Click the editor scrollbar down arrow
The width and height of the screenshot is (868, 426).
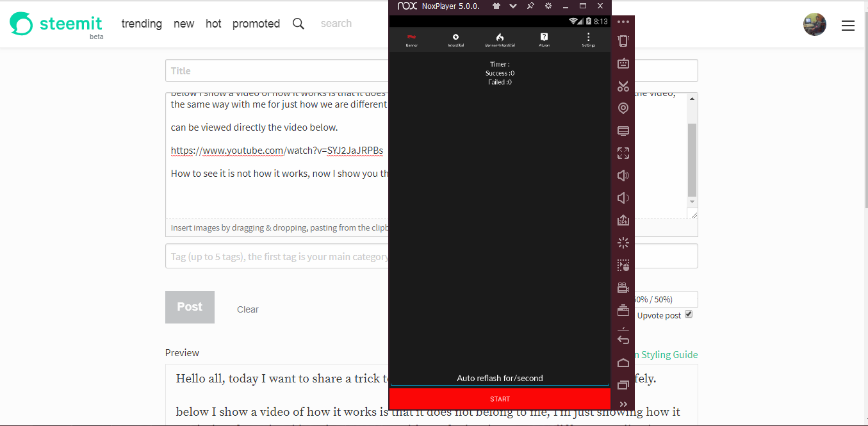pyautogui.click(x=692, y=201)
